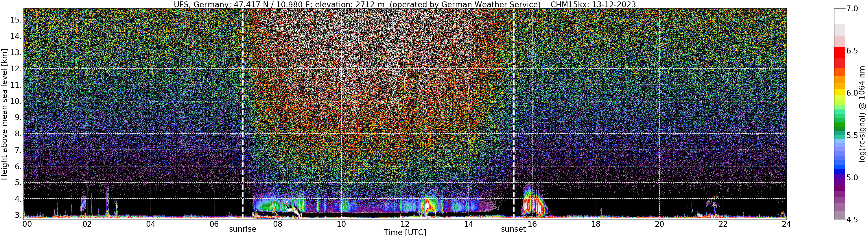Viewport: 868px width, 238px height.
Task: Click the time axis tick label '16'
Action: coord(532,224)
